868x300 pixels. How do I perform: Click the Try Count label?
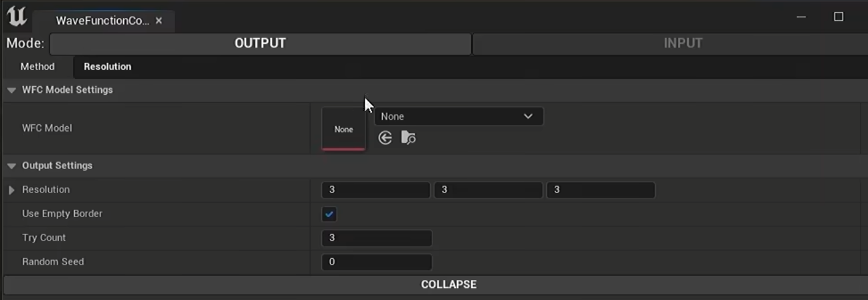pyautogui.click(x=44, y=238)
